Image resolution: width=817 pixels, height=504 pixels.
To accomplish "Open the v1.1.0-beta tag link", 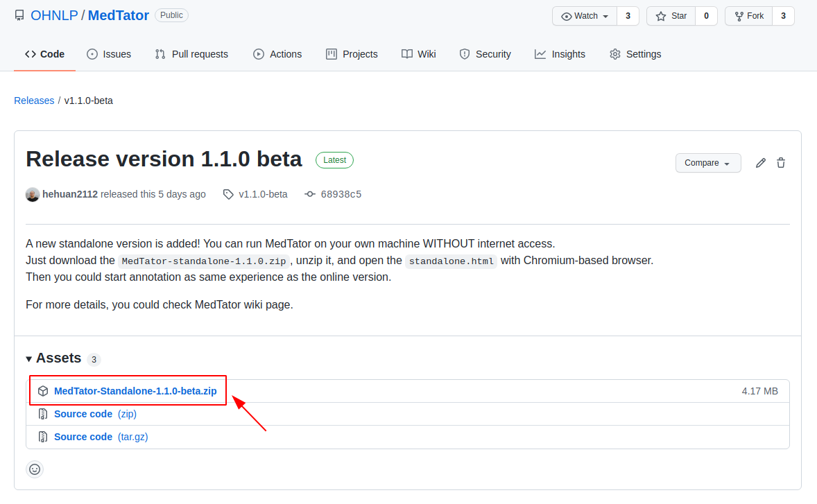I will click(263, 194).
